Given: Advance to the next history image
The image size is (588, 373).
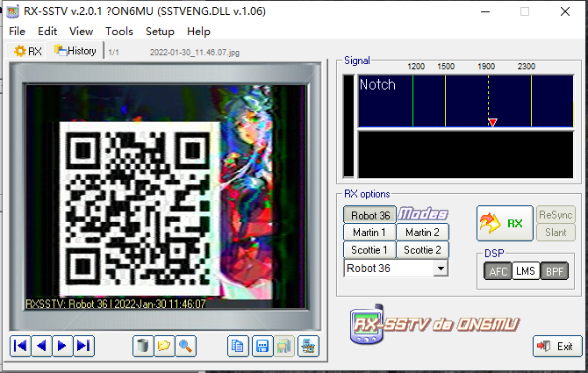Looking at the screenshot, I should pyautogui.click(x=62, y=346).
